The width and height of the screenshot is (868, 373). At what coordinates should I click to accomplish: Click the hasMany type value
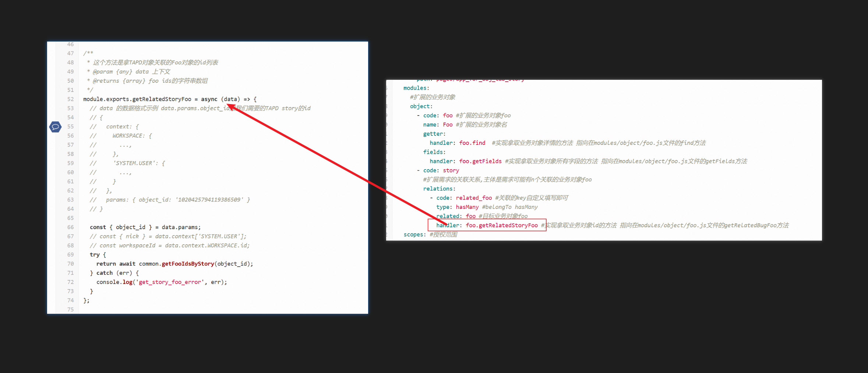click(x=467, y=207)
